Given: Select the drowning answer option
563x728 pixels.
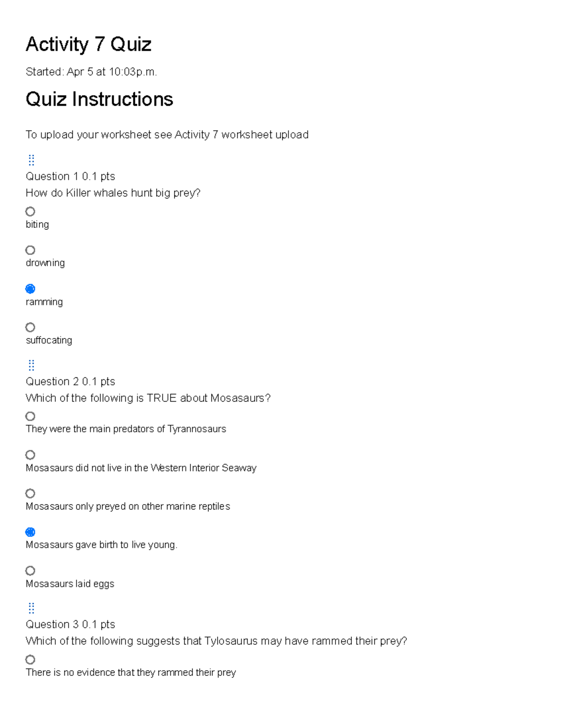Looking at the screenshot, I should pos(30,250).
